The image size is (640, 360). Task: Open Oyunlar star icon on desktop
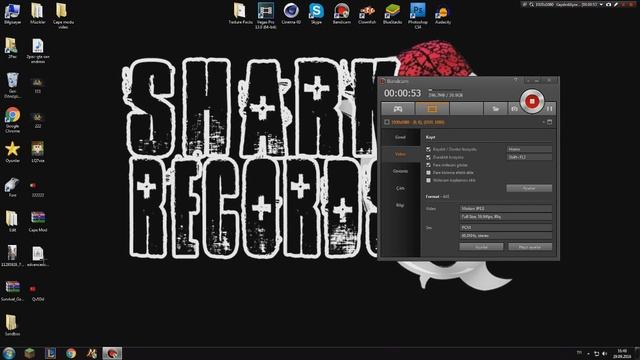point(12,152)
